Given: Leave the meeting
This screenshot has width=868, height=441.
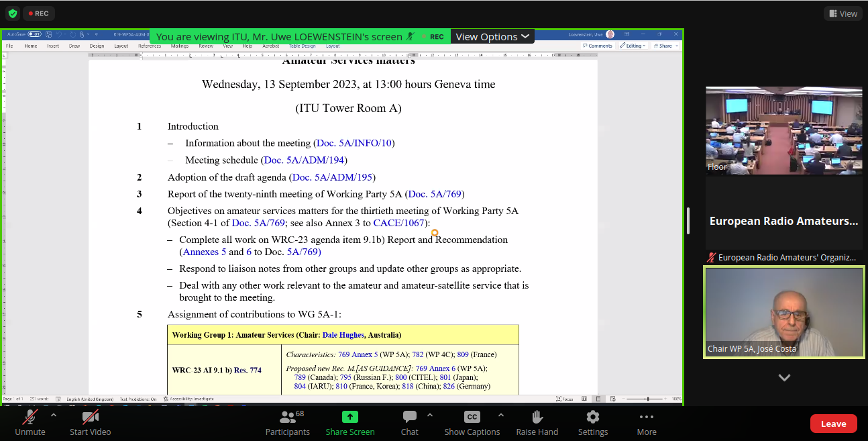Looking at the screenshot, I should point(833,424).
